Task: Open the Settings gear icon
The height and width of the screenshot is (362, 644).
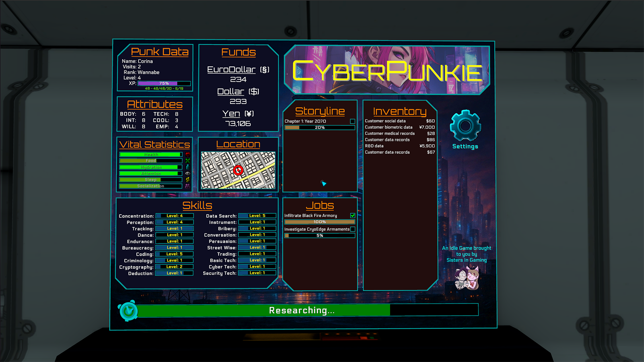Action: [x=465, y=126]
